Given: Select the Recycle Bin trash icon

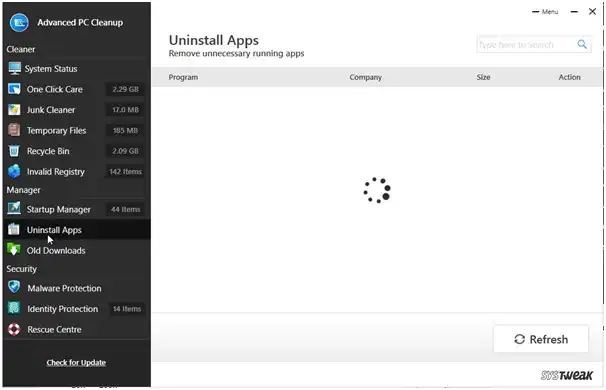Looking at the screenshot, I should click(x=14, y=151).
